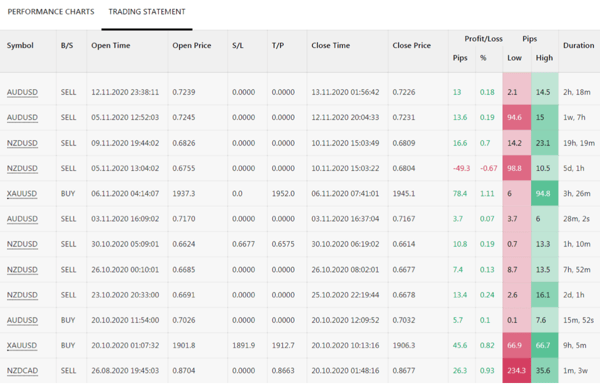Select the 1.11 percent profit value
The height and width of the screenshot is (385, 600).
(x=487, y=194)
